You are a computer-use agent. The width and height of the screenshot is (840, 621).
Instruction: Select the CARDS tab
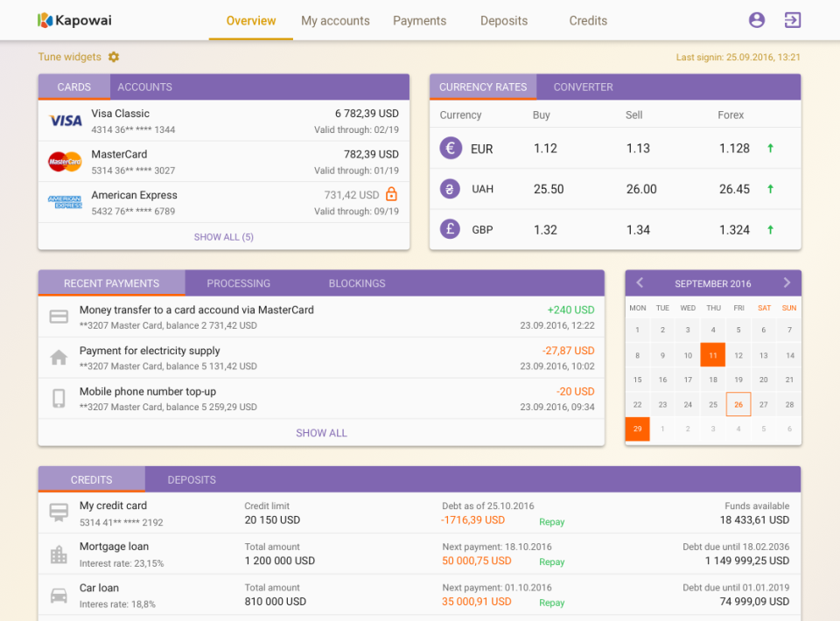click(x=73, y=87)
